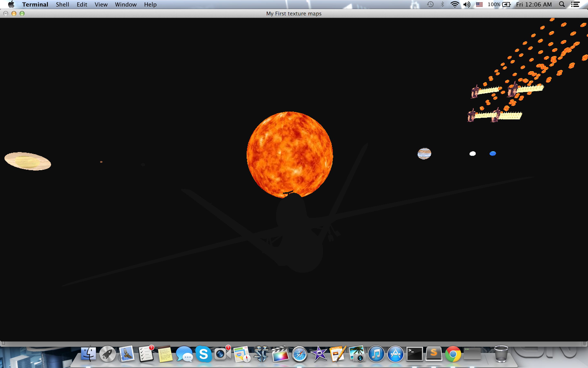Close the My First texture maps window
This screenshot has width=588, height=368.
(6, 13)
